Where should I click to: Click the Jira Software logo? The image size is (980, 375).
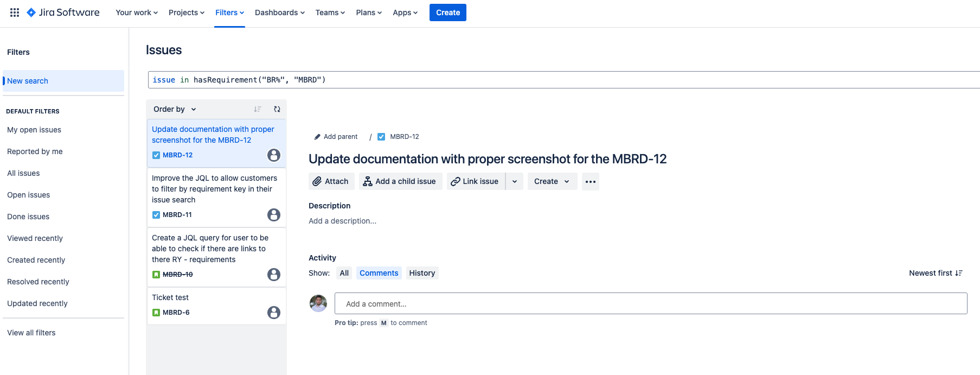(x=63, y=12)
